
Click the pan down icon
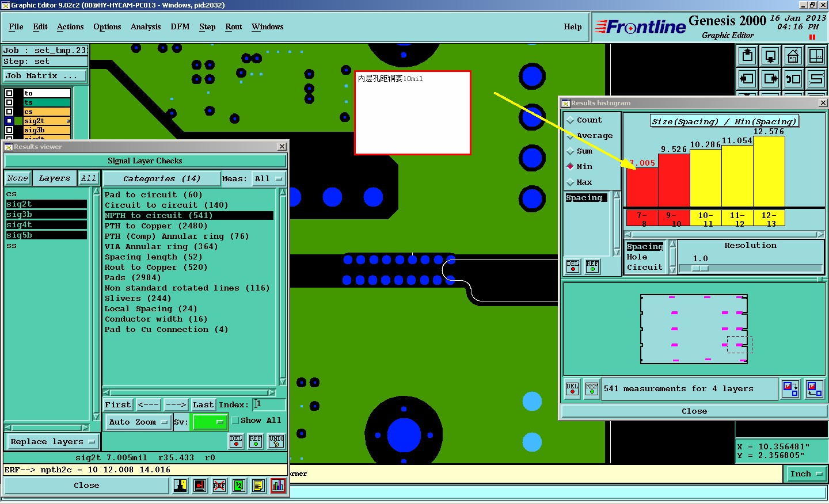[770, 56]
